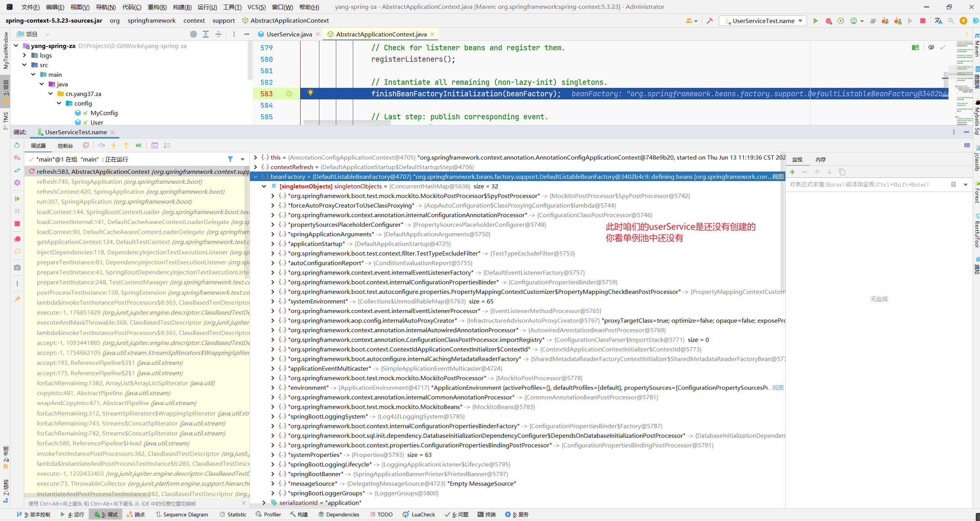Collapse the config package in project tree
The image size is (980, 521).
tap(59, 103)
